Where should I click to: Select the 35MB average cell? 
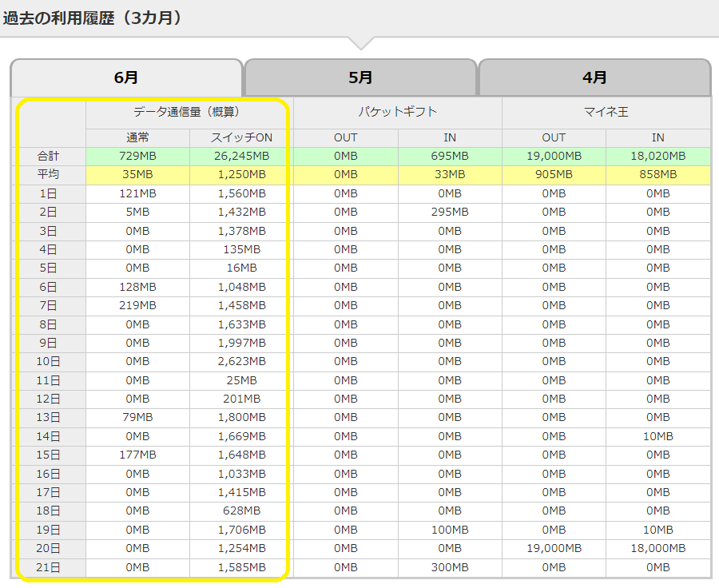pos(137,175)
